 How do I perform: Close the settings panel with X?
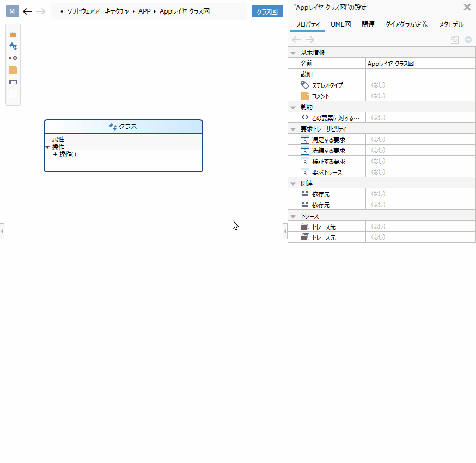tap(467, 7)
